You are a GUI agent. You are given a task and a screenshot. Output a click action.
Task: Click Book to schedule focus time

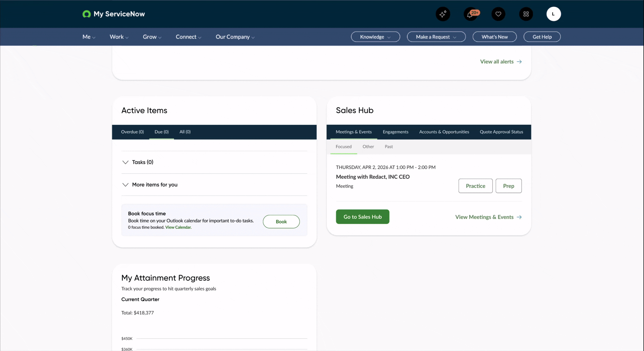[281, 222]
